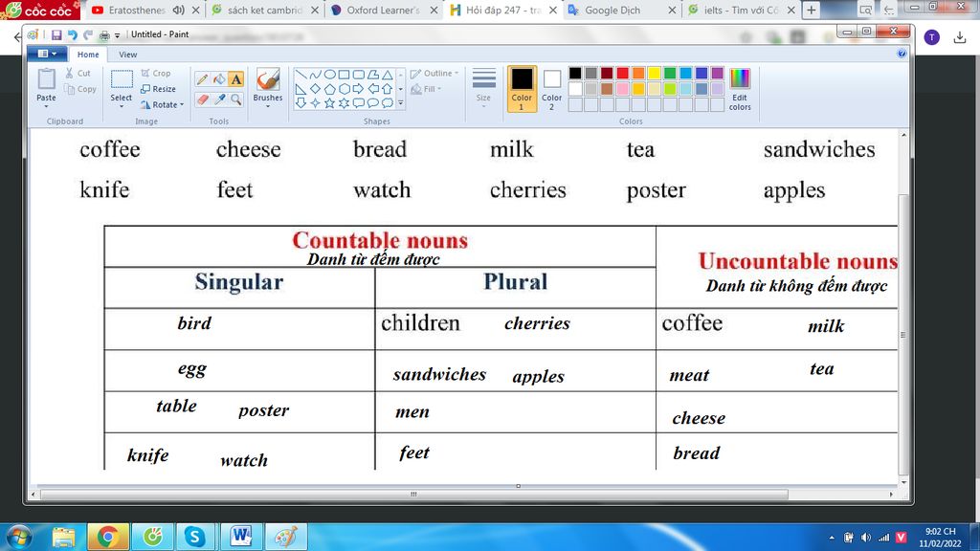The width and height of the screenshot is (980, 551).
Task: Choose the Diamond shape
Action: point(316,89)
